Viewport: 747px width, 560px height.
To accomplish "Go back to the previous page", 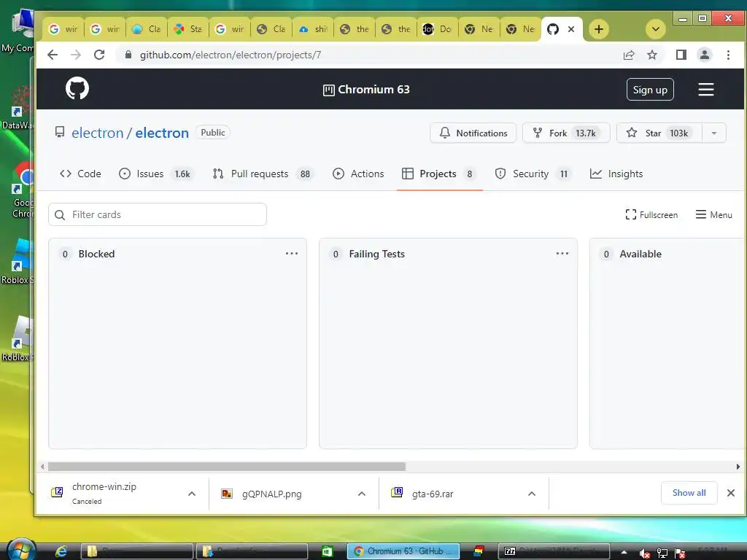I will pos(53,55).
